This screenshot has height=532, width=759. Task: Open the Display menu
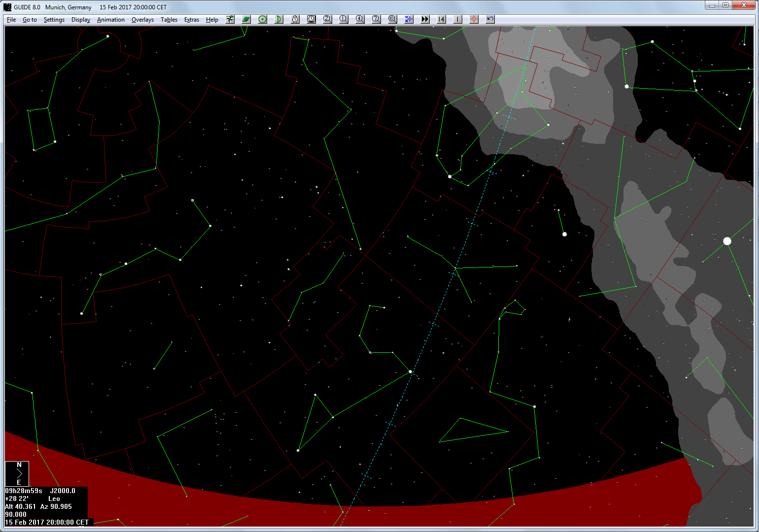coord(81,20)
